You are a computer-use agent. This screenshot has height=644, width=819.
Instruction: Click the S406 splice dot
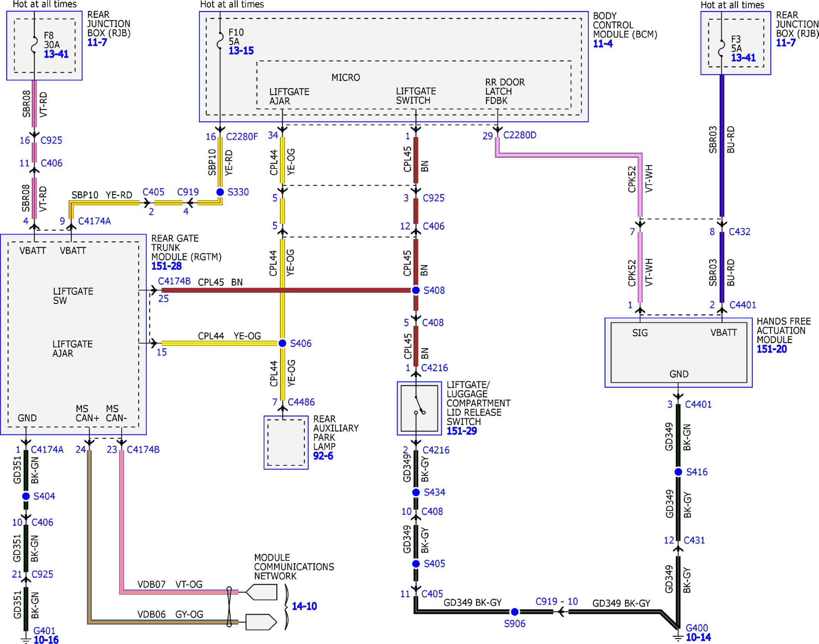point(282,343)
